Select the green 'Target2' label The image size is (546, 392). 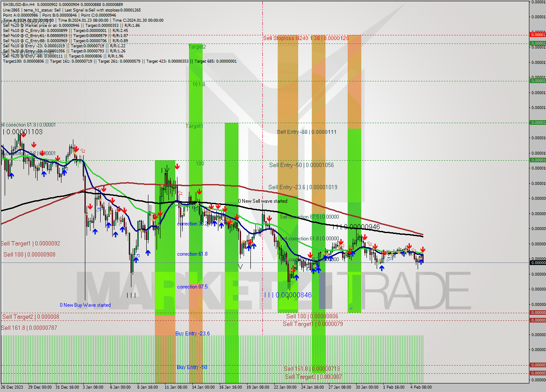[197, 47]
